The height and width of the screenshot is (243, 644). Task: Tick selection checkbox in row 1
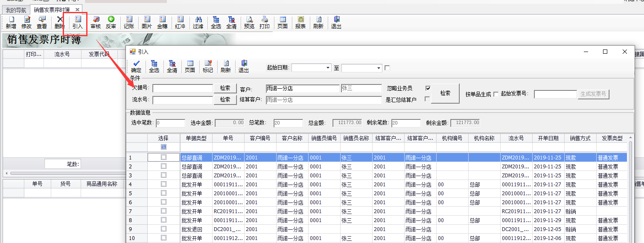(x=163, y=157)
